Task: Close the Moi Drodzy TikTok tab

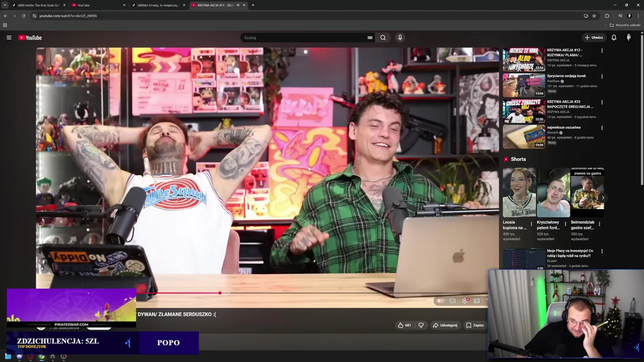Action: coord(184,5)
